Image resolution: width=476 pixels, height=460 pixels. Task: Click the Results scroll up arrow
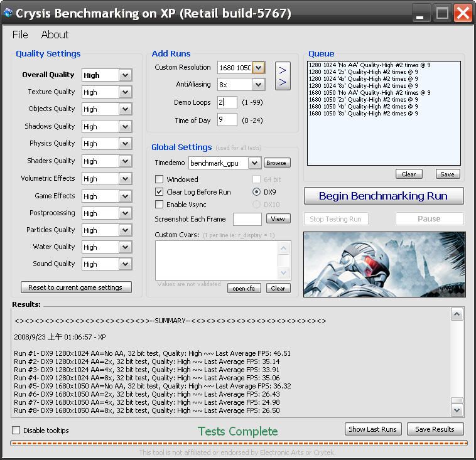pos(457,314)
